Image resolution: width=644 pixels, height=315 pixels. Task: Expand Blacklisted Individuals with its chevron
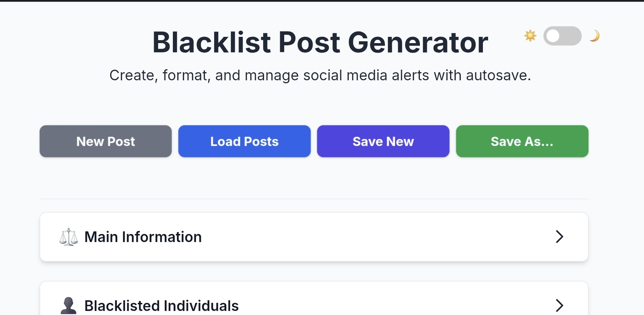coord(559,305)
